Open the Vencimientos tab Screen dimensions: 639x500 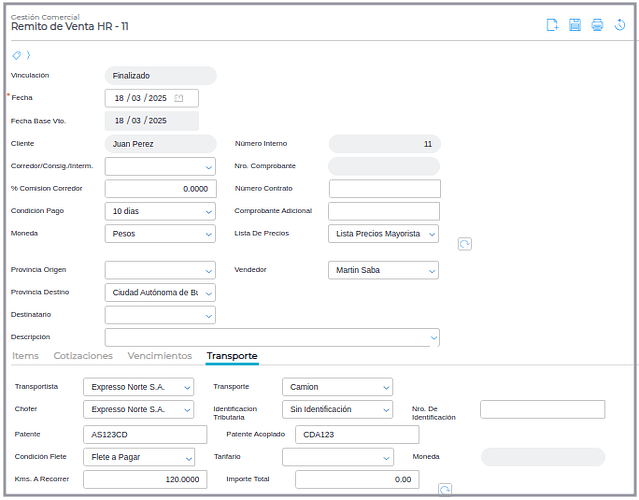point(159,356)
